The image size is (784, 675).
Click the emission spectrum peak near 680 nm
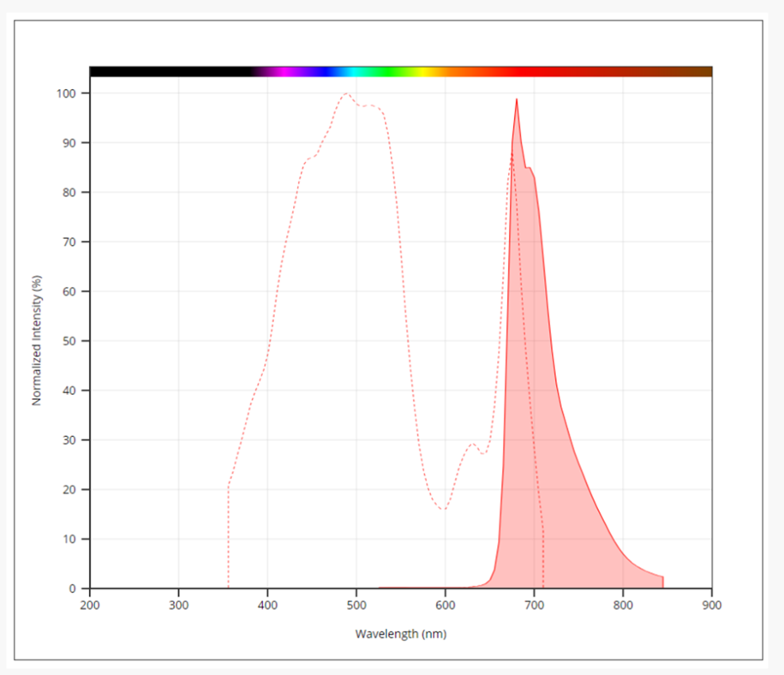coord(517,99)
